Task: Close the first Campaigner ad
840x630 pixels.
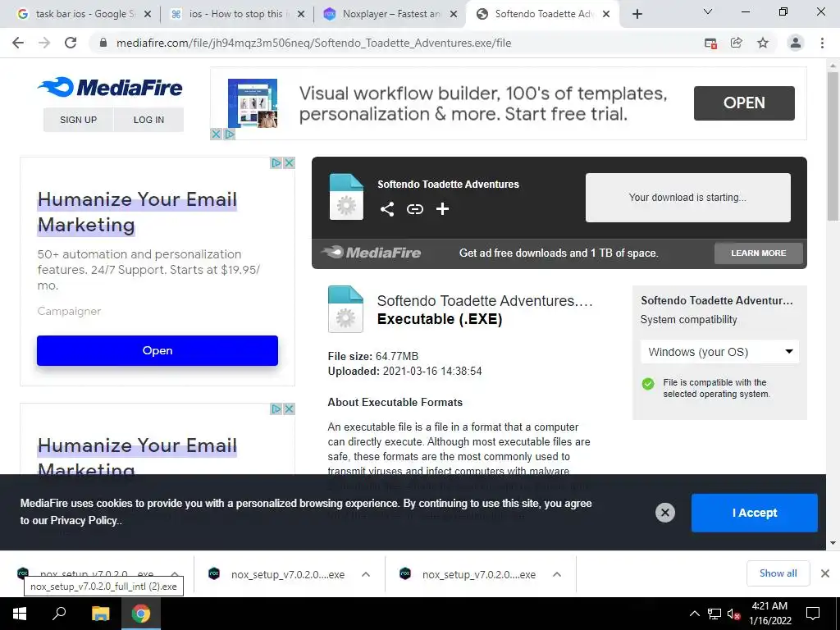Action: pyautogui.click(x=290, y=163)
